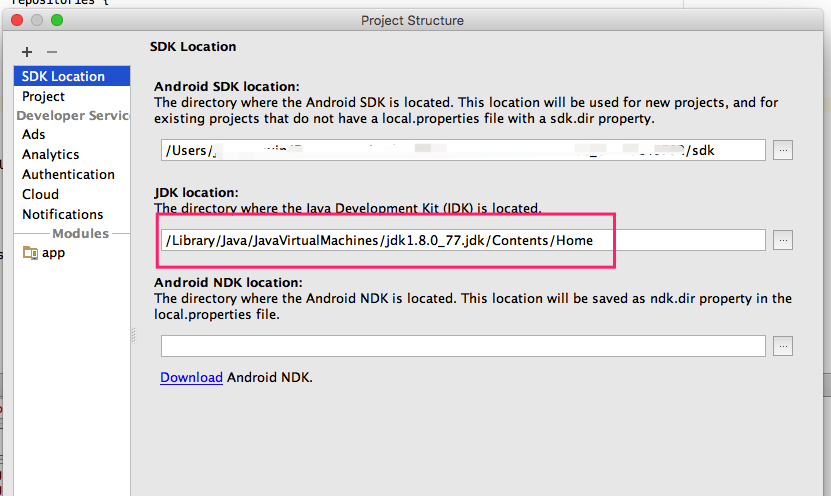Image resolution: width=831 pixels, height=496 pixels.
Task: Open Notifications developer service
Action: pos(72,215)
